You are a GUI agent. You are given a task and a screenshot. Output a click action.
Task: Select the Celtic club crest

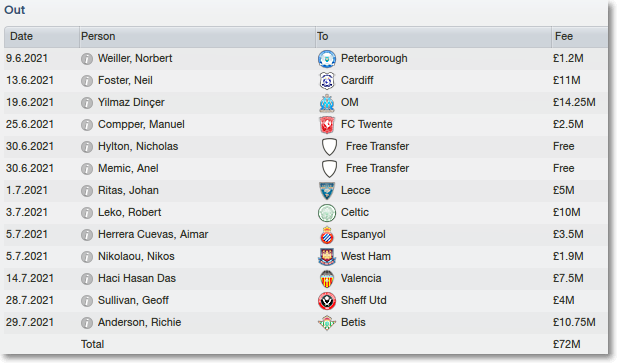(327, 213)
